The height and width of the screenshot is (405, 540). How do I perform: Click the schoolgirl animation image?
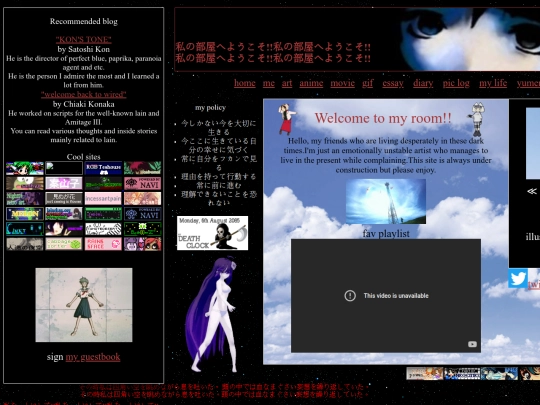tap(84, 305)
